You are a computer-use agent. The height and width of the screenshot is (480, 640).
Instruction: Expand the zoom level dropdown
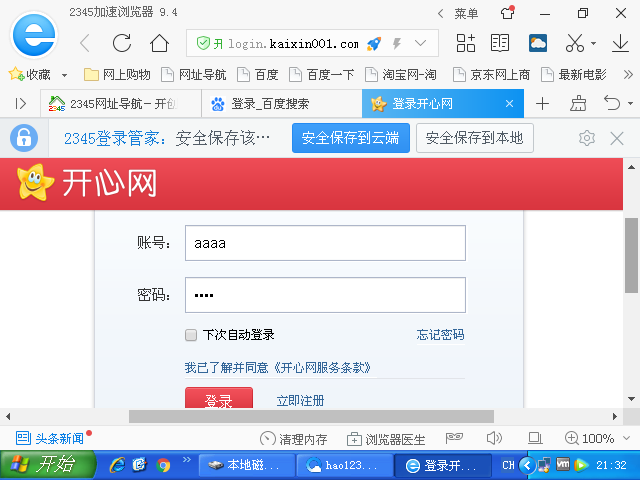pos(627,438)
